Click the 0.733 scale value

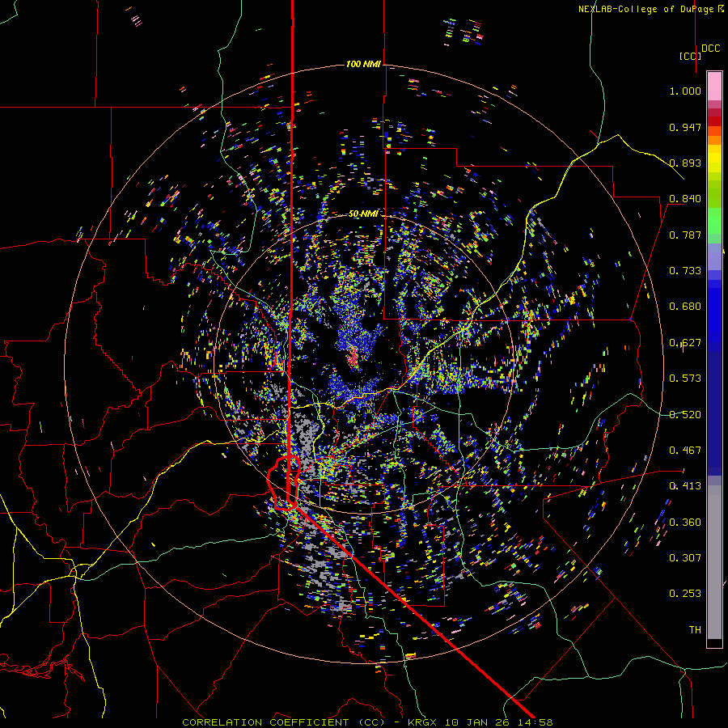click(x=685, y=271)
